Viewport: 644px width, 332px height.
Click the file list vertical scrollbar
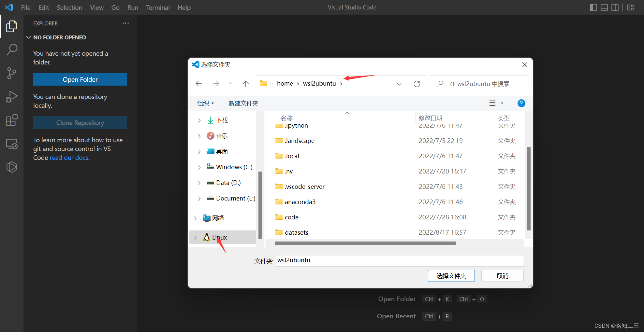tap(529, 188)
